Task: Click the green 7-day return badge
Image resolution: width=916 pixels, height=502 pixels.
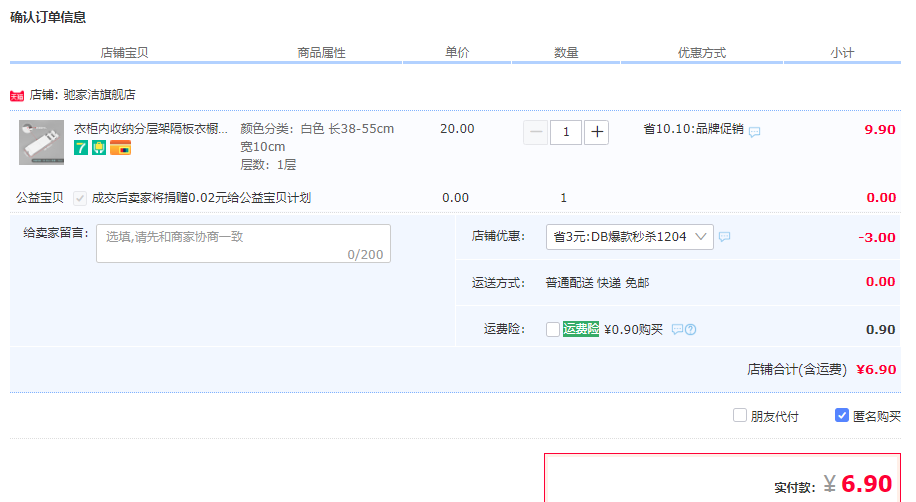Action: [x=81, y=148]
